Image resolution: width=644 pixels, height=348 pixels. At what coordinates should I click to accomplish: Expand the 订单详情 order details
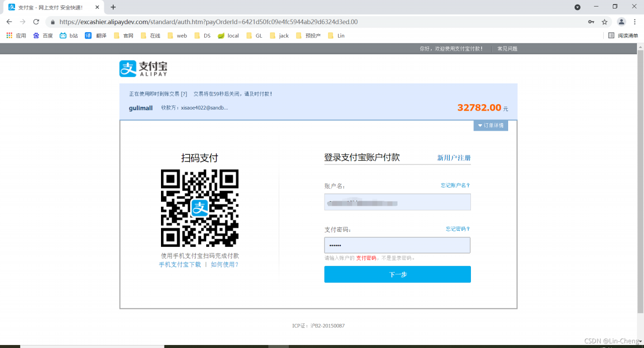tap(491, 125)
